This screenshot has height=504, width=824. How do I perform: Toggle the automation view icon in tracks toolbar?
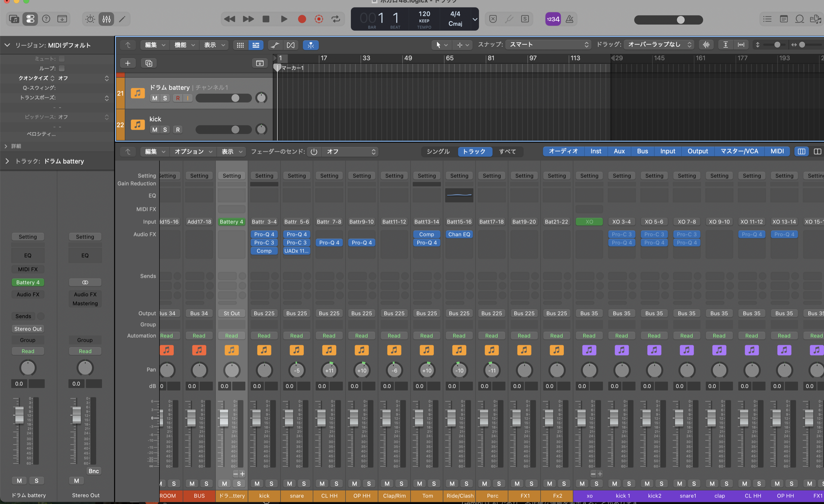(x=275, y=45)
